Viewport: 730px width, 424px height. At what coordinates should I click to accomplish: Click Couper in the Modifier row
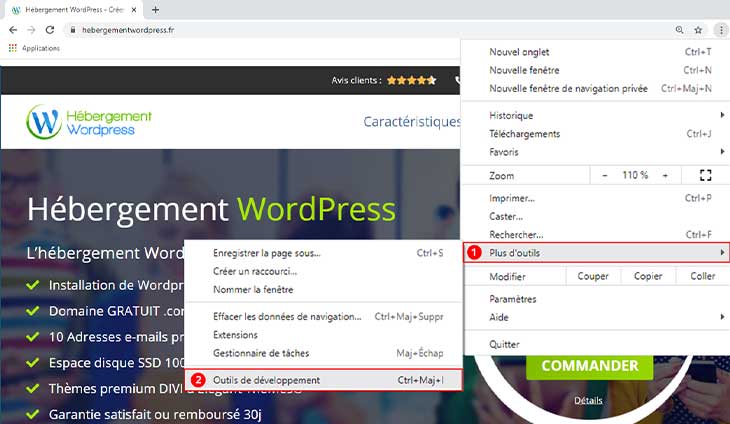click(593, 276)
